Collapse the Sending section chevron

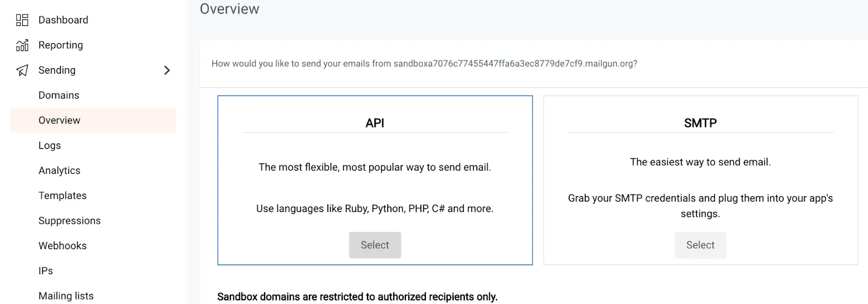click(x=167, y=70)
